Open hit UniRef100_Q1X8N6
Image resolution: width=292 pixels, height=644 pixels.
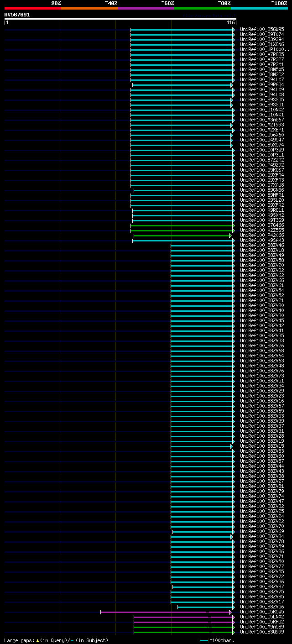pyautogui.click(x=262, y=44)
